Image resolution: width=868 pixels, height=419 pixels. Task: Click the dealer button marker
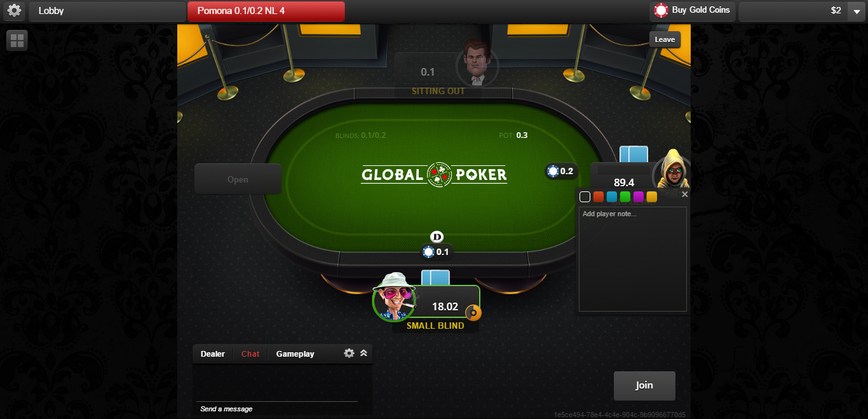[437, 237]
